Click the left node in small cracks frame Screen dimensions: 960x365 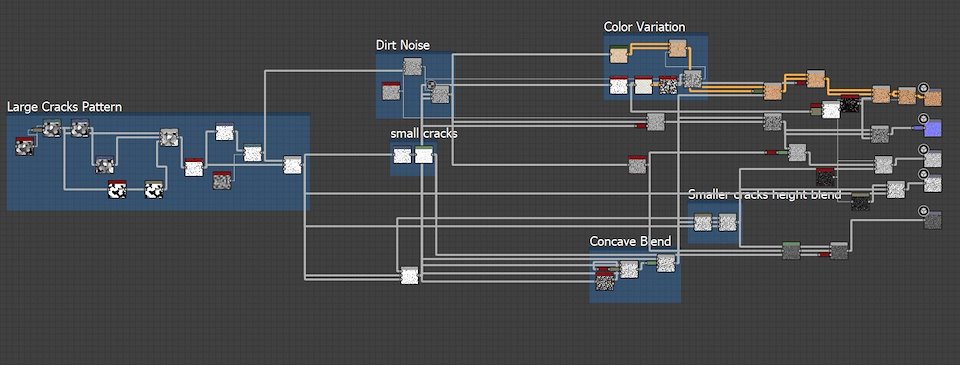click(x=402, y=156)
